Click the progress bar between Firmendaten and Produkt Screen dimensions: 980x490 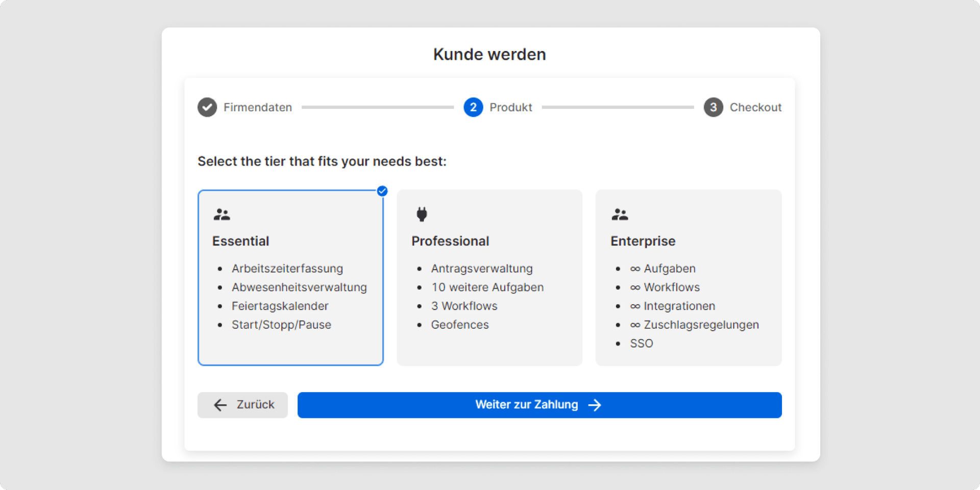coord(378,107)
